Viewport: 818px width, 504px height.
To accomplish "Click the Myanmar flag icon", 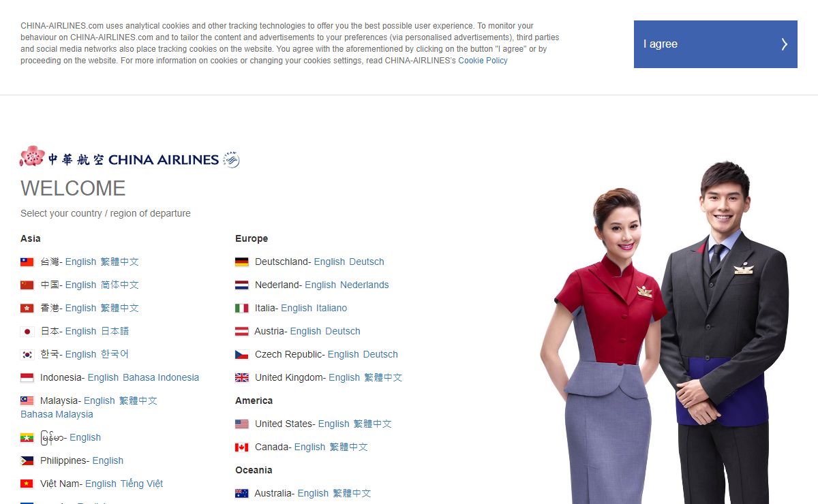I will [27, 437].
